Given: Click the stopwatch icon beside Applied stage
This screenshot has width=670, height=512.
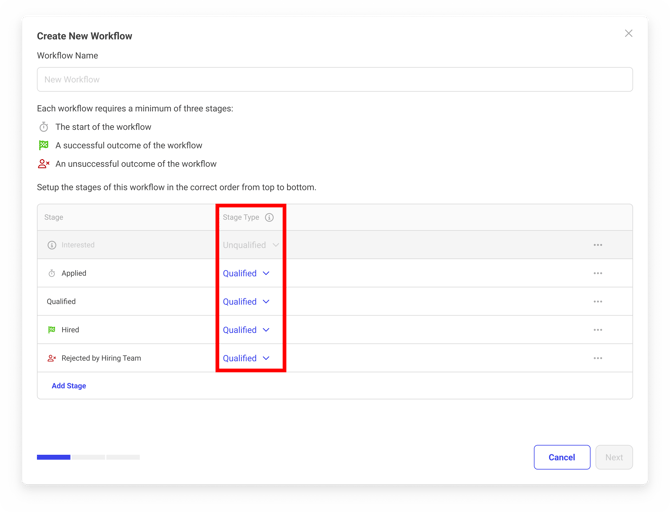Looking at the screenshot, I should point(52,273).
